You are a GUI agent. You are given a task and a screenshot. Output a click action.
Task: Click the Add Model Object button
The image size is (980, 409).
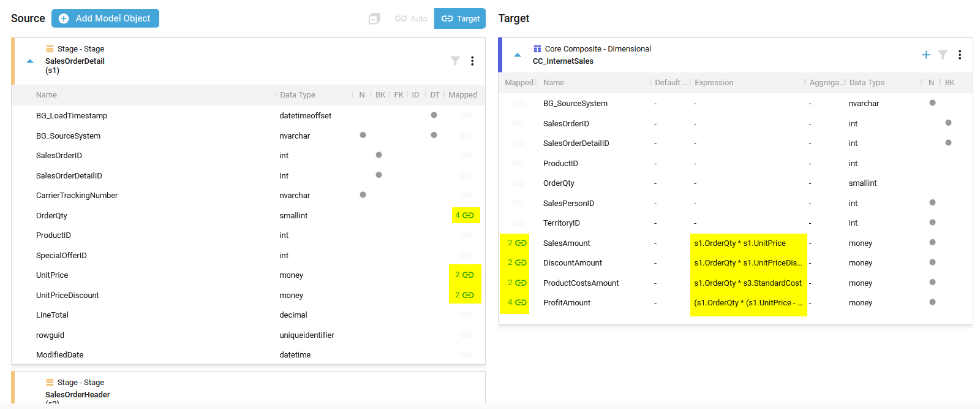(x=105, y=18)
